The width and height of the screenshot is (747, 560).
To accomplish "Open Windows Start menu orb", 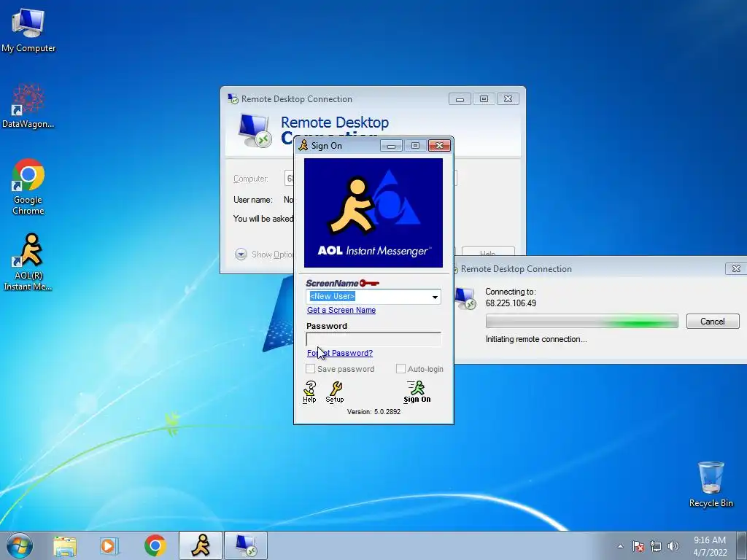I will 20,545.
